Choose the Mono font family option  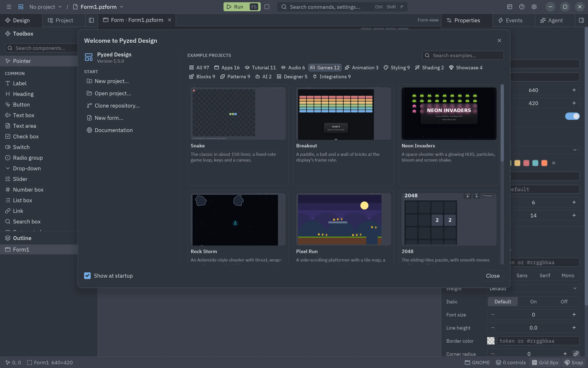568,276
